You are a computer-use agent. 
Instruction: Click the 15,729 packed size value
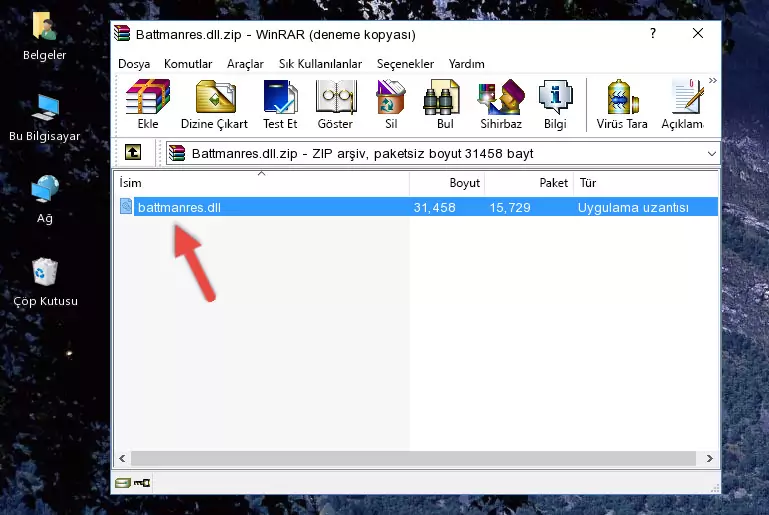coord(510,207)
